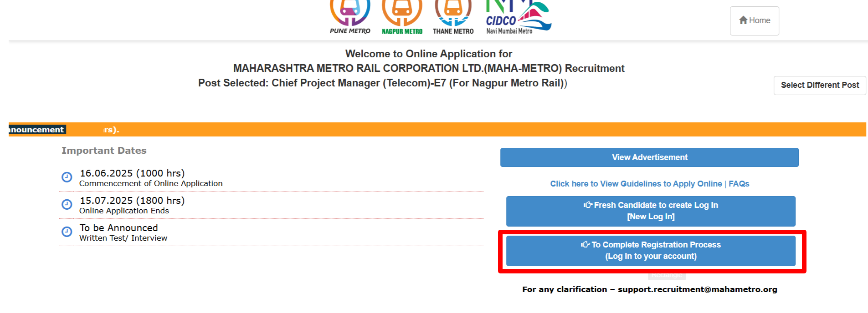Click the announcement label on orange bar
The height and width of the screenshot is (313, 868).
(x=36, y=130)
